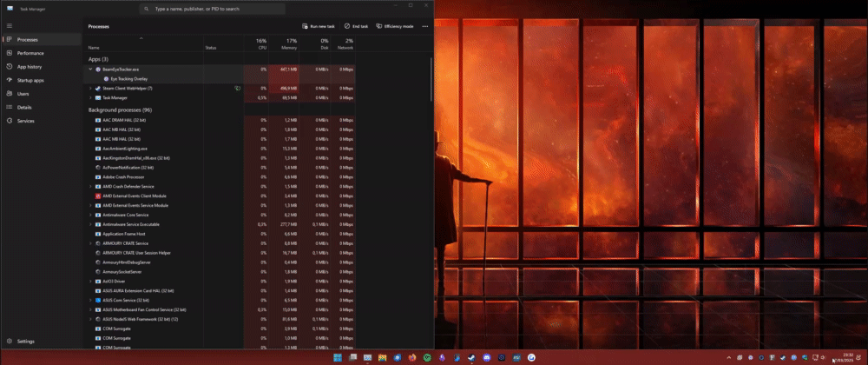
Task: Expand the Task Manager process row
Action: (90, 97)
